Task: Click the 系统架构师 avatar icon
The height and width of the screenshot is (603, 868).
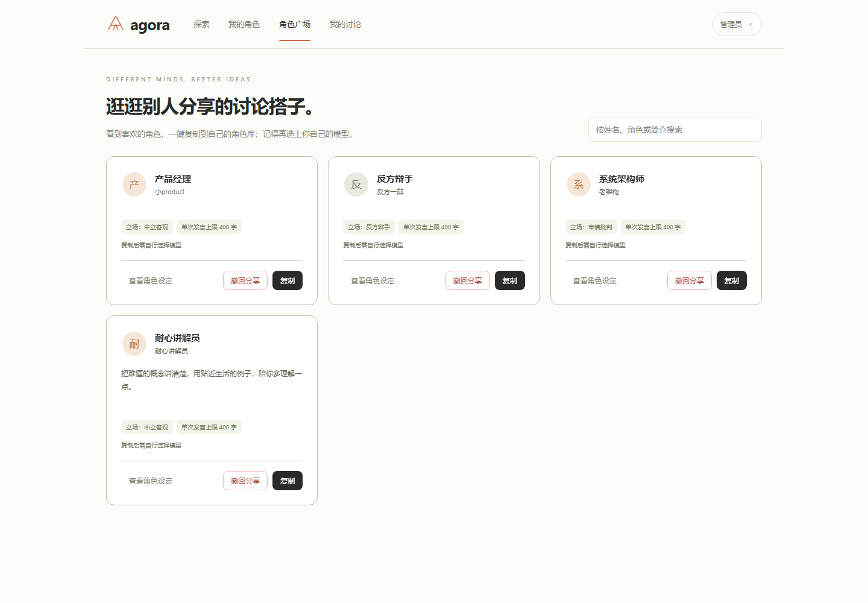Action: click(579, 185)
